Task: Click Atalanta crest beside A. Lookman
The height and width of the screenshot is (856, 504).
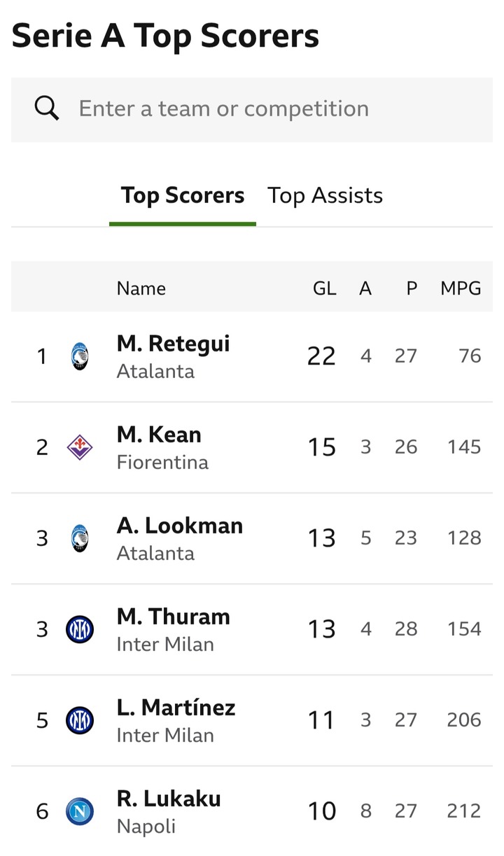Action: (x=80, y=538)
